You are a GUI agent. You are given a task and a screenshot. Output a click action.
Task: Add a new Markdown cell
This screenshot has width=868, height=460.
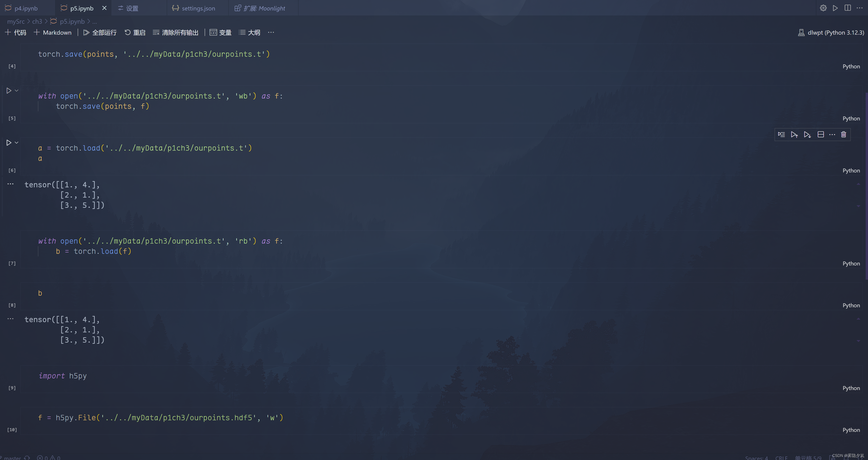coord(53,32)
